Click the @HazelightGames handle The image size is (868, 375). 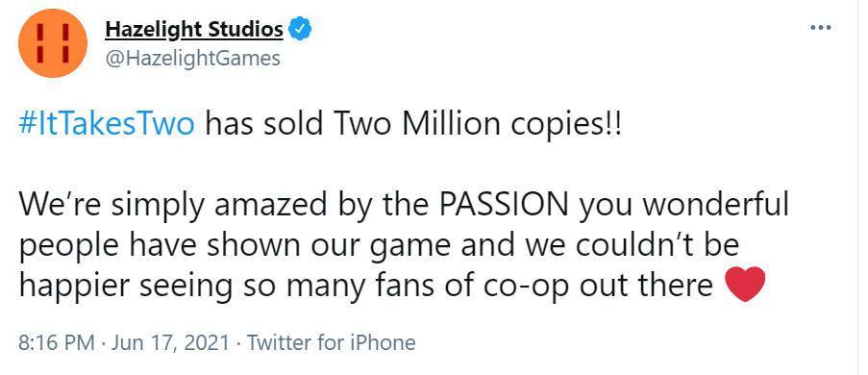(192, 58)
